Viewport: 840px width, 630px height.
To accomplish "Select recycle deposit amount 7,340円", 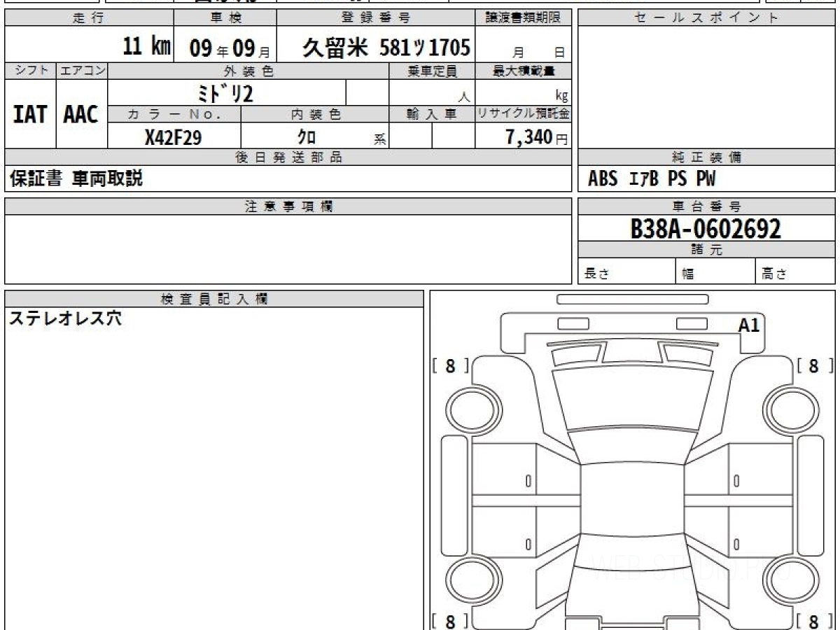I will (537, 138).
